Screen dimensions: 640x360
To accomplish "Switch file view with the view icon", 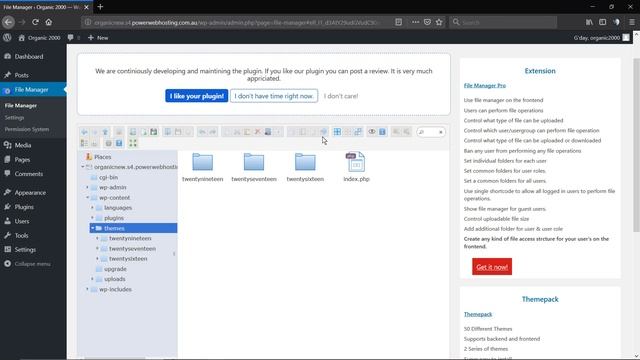I will click(84, 143).
